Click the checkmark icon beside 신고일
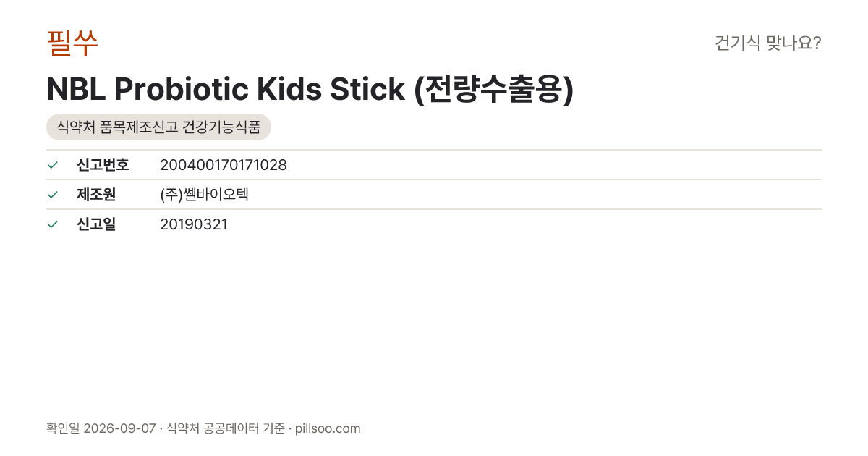 point(52,224)
